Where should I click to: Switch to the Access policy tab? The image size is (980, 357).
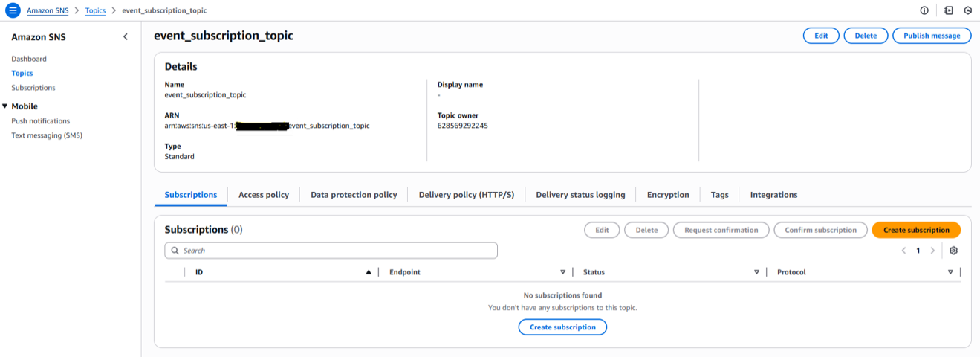pos(263,195)
